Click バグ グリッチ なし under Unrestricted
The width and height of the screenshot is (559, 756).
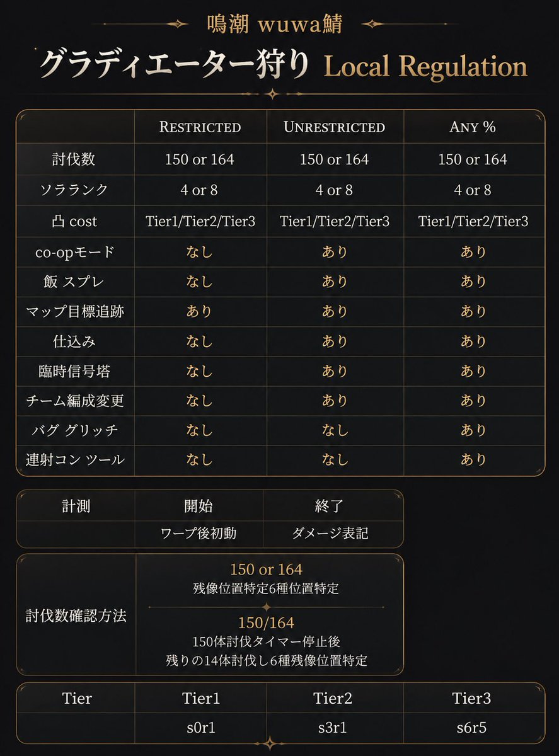click(x=335, y=430)
